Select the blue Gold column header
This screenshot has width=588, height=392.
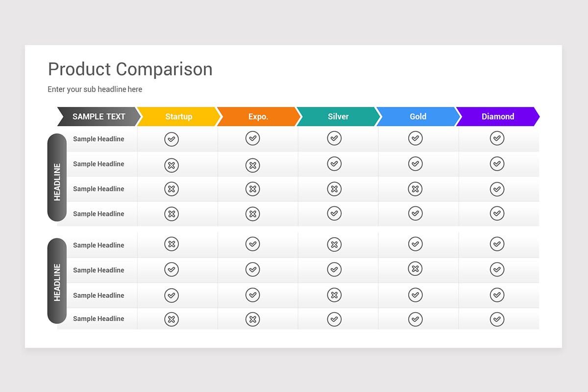pyautogui.click(x=418, y=117)
